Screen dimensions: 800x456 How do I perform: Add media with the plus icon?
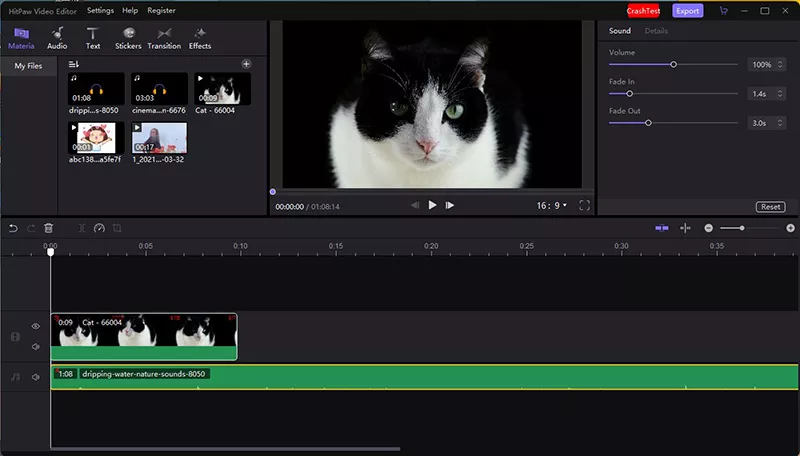pos(246,64)
